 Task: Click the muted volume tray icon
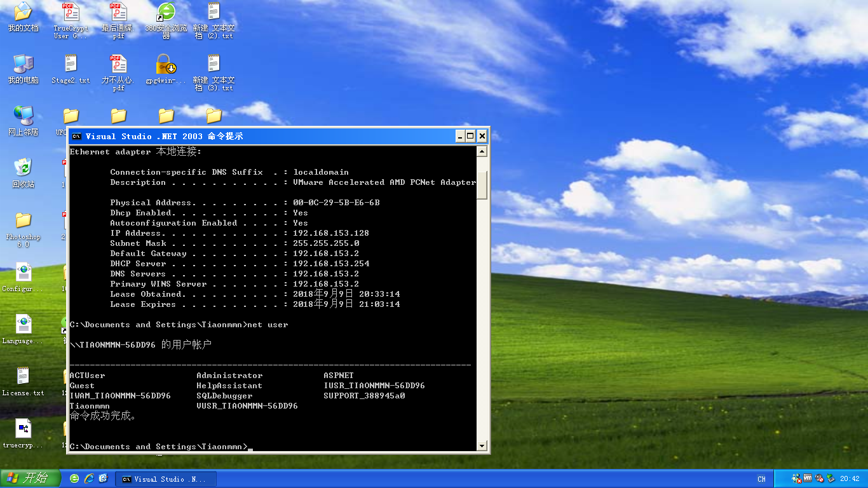click(819, 478)
